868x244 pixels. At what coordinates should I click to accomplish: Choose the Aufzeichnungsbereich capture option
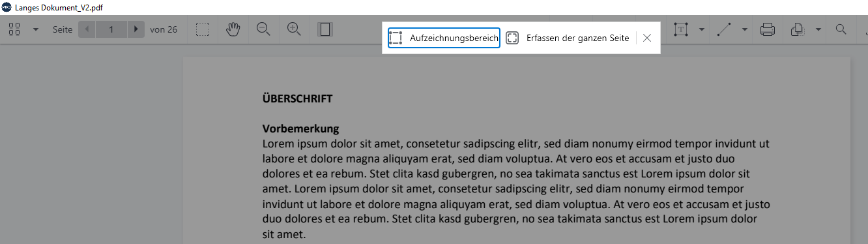tap(444, 38)
